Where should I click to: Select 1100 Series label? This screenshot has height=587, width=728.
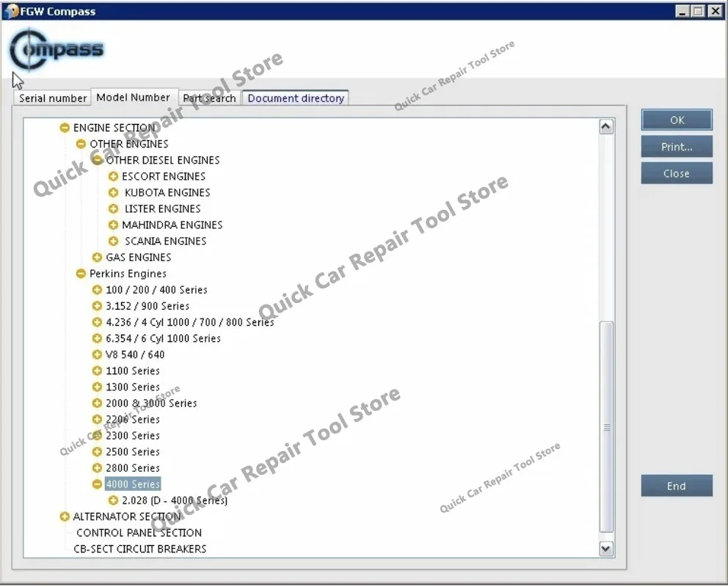(133, 371)
